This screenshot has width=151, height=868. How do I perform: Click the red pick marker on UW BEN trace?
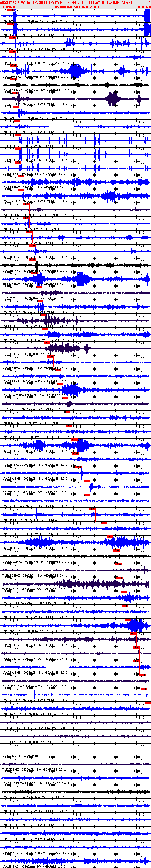pyautogui.click(x=87, y=495)
